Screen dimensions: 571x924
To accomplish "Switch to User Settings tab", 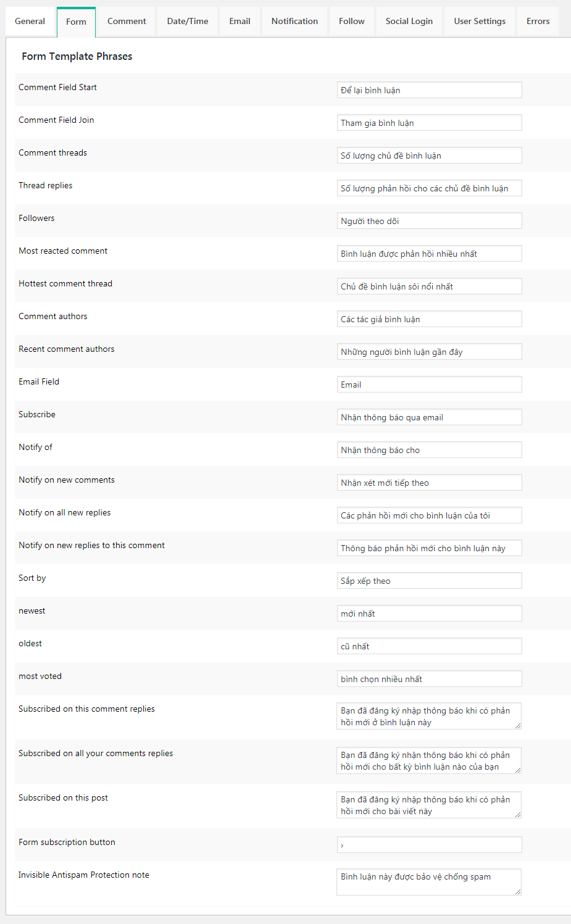I will click(480, 22).
